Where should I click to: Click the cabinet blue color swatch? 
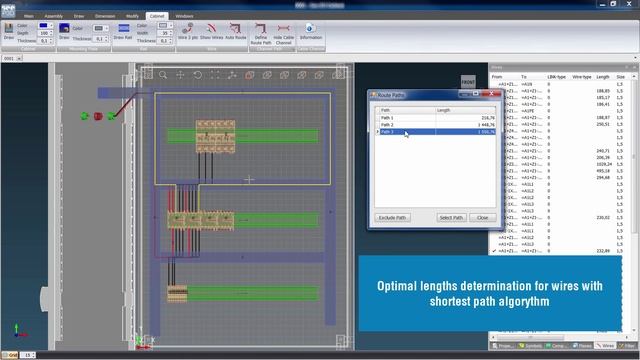[x=43, y=25]
